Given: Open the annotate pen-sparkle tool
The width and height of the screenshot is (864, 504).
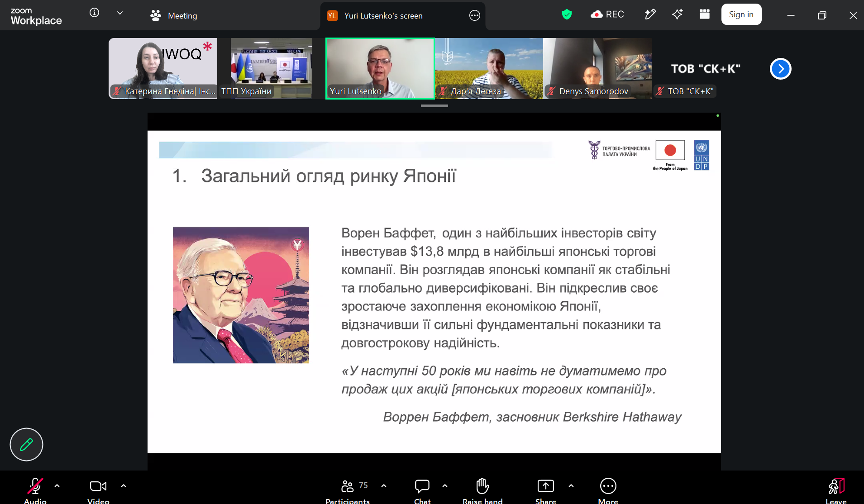Looking at the screenshot, I should pyautogui.click(x=650, y=14).
